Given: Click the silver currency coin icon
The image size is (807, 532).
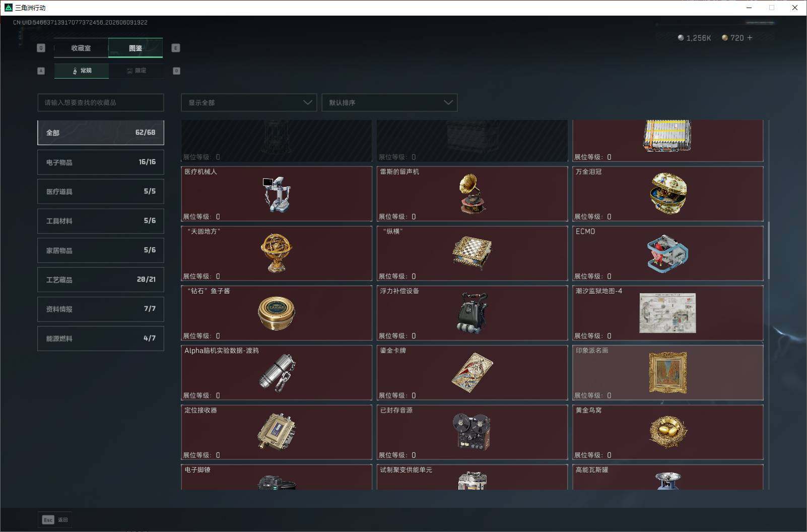Looking at the screenshot, I should [681, 38].
